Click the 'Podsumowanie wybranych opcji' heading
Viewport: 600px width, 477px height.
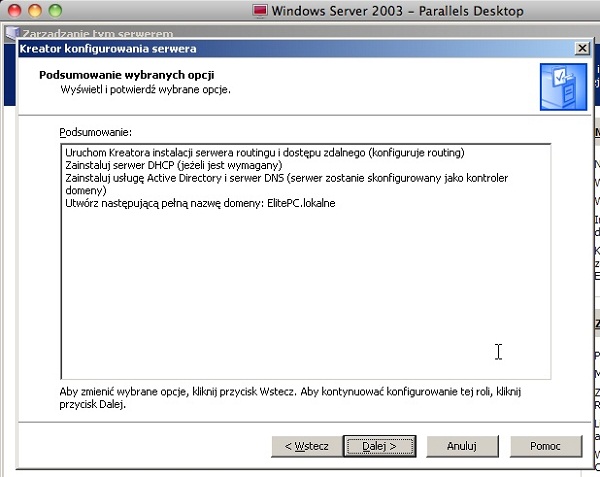127,75
